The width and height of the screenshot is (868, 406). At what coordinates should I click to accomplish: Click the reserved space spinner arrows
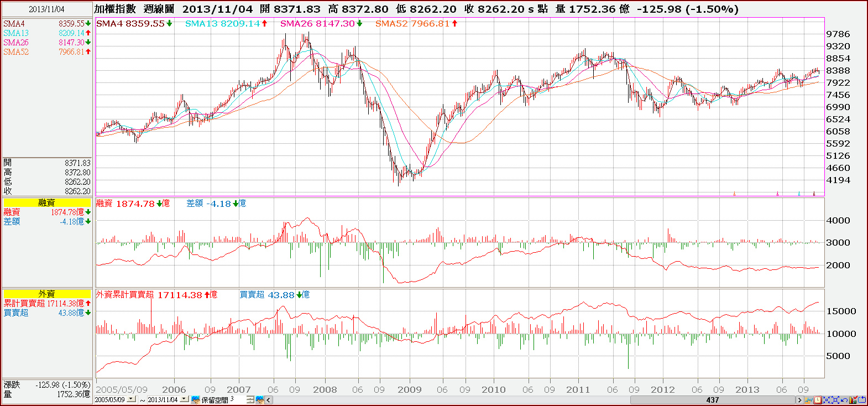pyautogui.click(x=250, y=399)
